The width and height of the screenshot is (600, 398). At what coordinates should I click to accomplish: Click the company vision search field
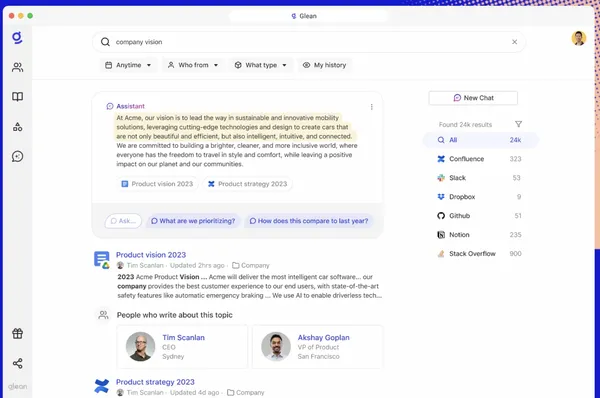(x=308, y=42)
